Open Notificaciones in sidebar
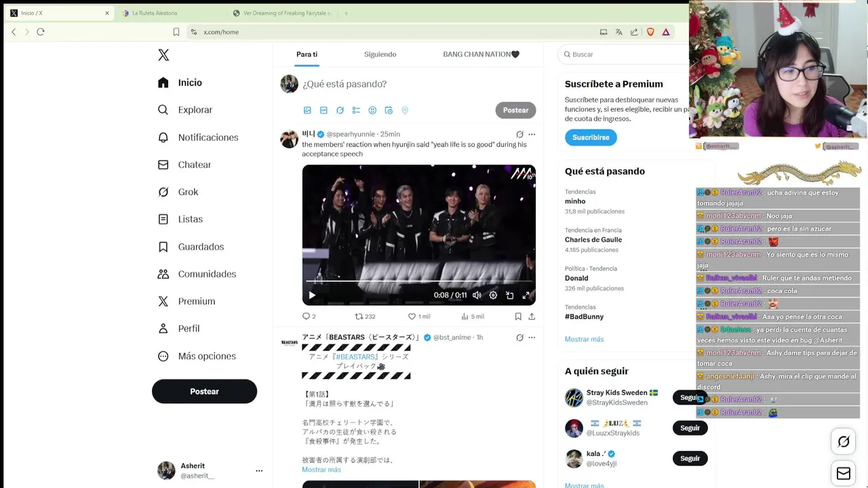Viewport: 868px width, 488px height. pos(198,138)
